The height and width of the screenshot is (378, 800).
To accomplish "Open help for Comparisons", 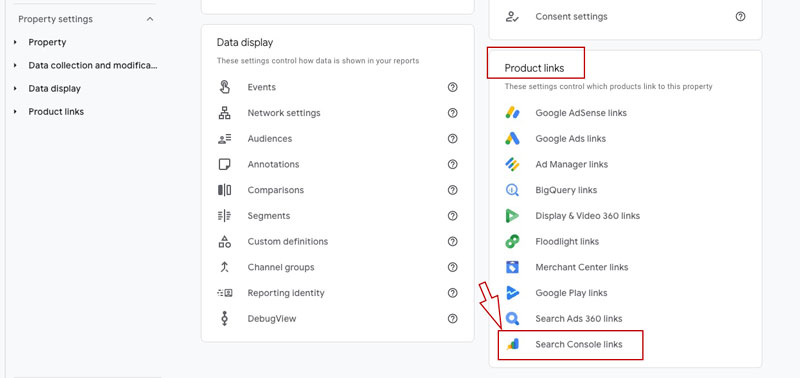I will 453,190.
